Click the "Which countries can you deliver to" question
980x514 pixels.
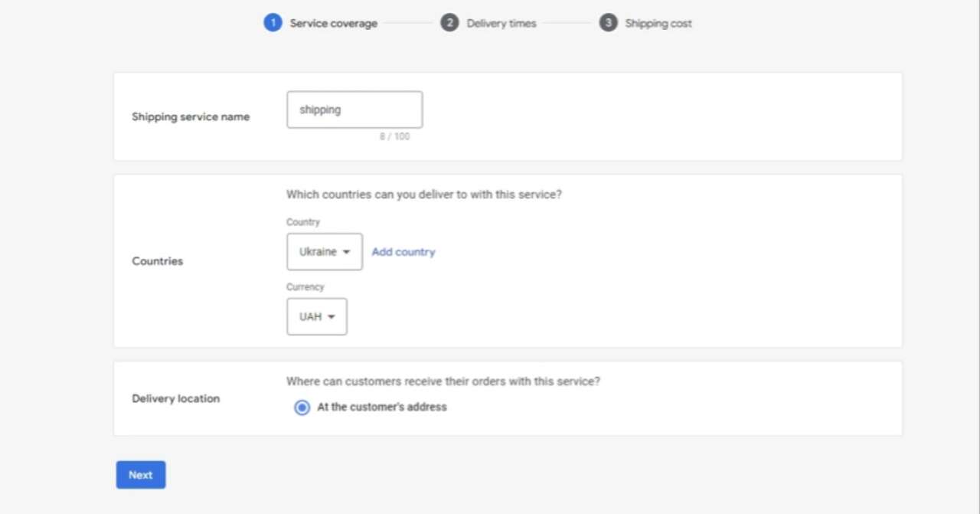[x=424, y=195]
